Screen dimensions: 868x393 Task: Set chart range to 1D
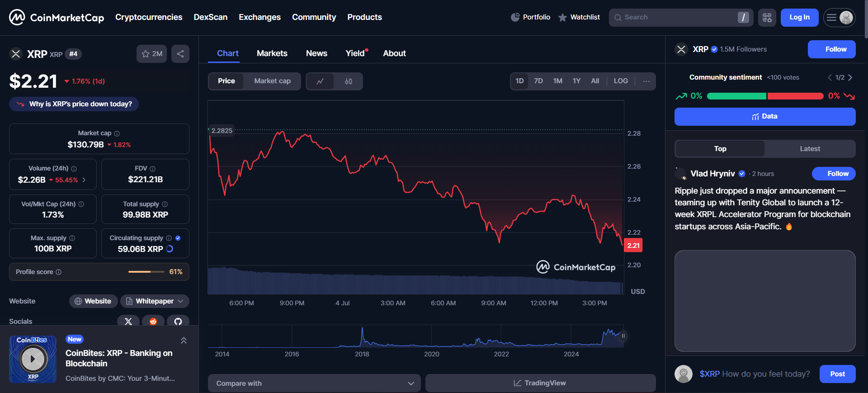519,81
